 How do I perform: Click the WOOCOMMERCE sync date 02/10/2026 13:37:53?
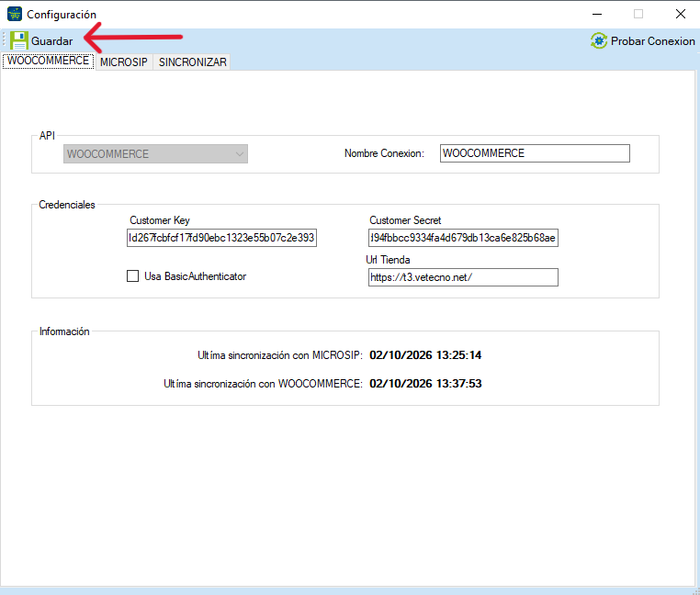[x=425, y=384]
